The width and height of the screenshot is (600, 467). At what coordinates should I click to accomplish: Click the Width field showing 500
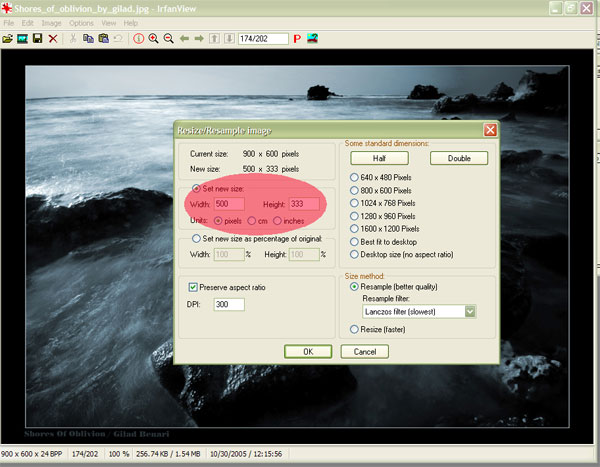pos(229,204)
